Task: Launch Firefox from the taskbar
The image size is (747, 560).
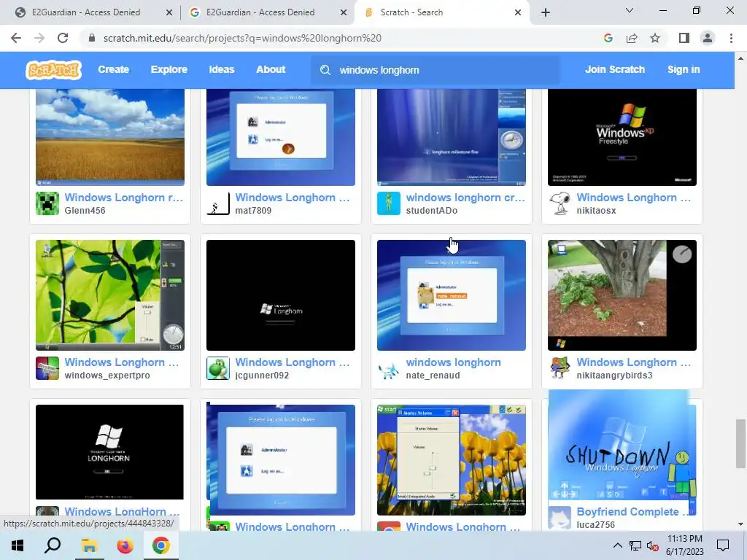Action: click(125, 545)
